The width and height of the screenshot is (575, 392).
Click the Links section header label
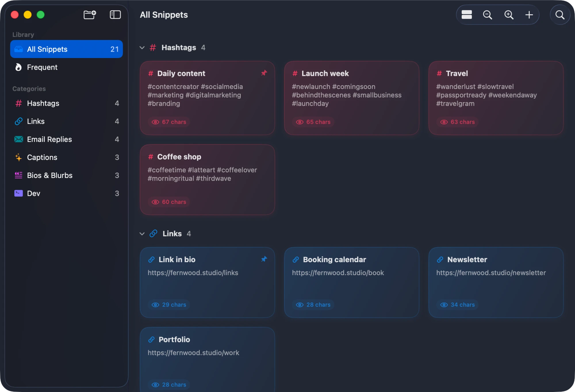click(x=172, y=234)
